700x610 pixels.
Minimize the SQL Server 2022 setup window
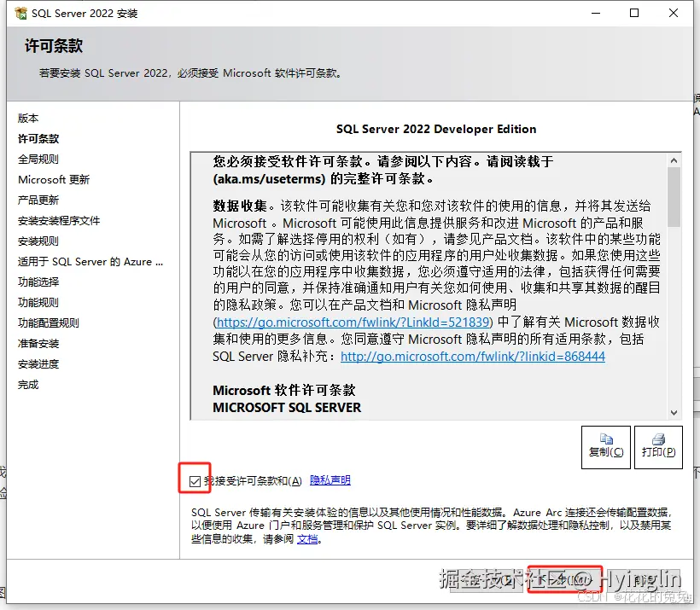click(596, 13)
